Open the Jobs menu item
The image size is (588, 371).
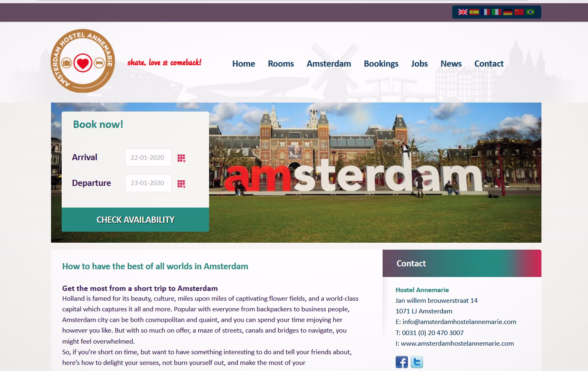tap(419, 64)
